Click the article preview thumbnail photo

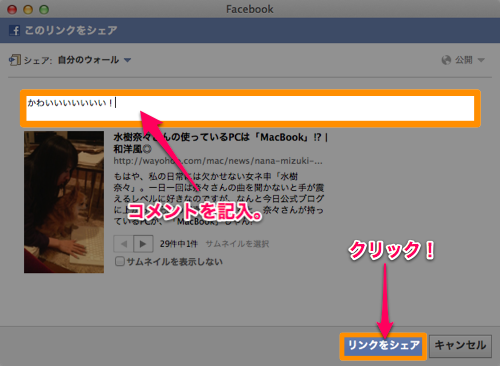(64, 202)
